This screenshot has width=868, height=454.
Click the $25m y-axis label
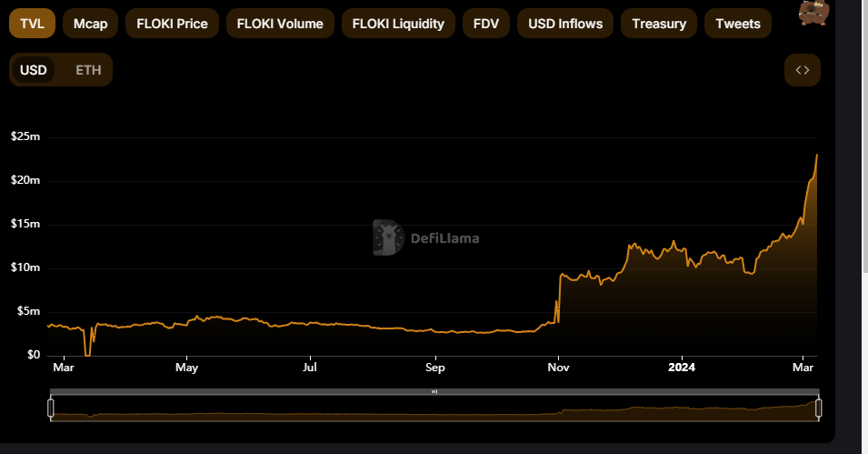(x=25, y=136)
